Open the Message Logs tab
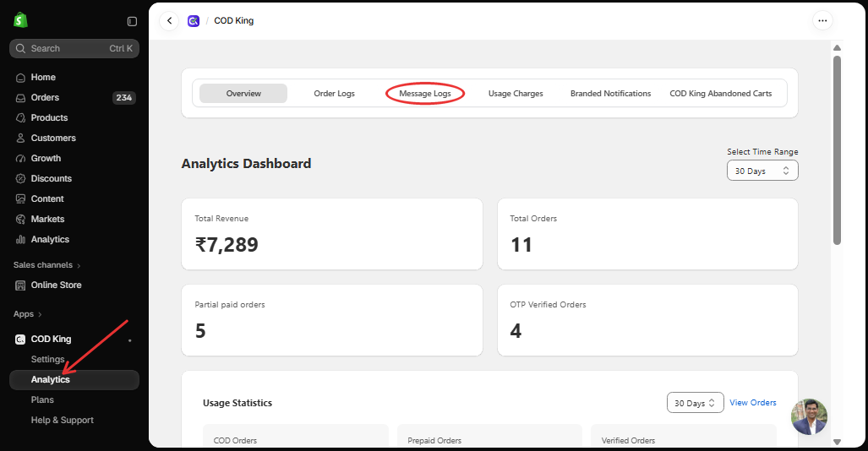The image size is (868, 451). click(x=425, y=94)
